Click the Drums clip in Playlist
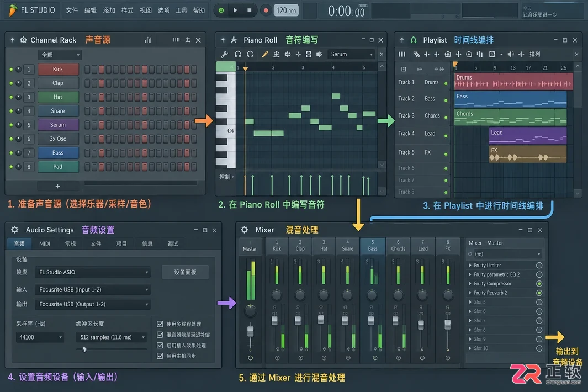The height and width of the screenshot is (392, 588). 513,81
